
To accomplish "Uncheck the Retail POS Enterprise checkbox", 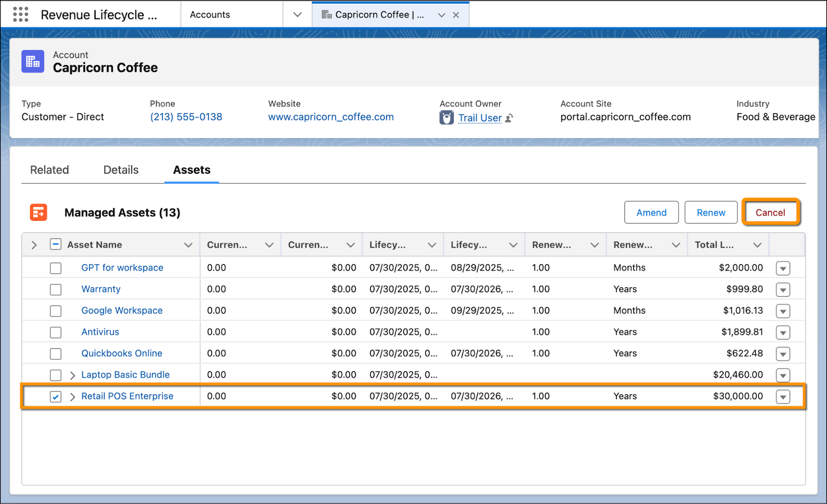I will (56, 396).
